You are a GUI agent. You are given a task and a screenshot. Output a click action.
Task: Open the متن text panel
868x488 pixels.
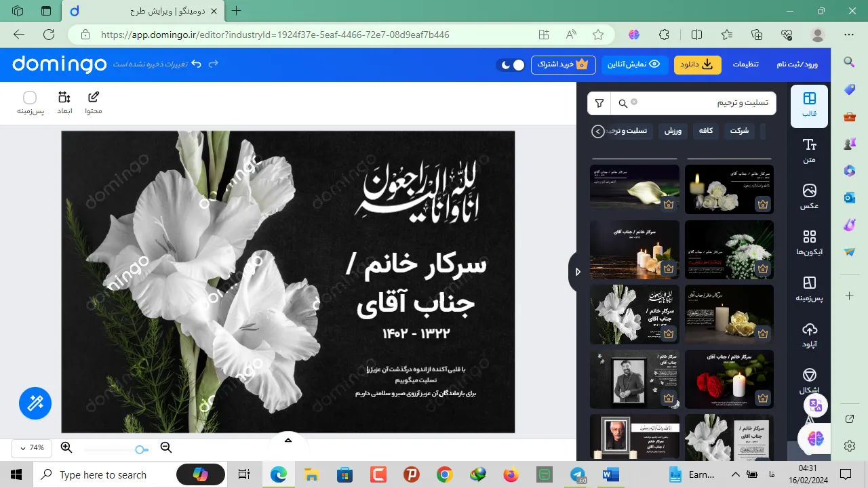coord(809,151)
